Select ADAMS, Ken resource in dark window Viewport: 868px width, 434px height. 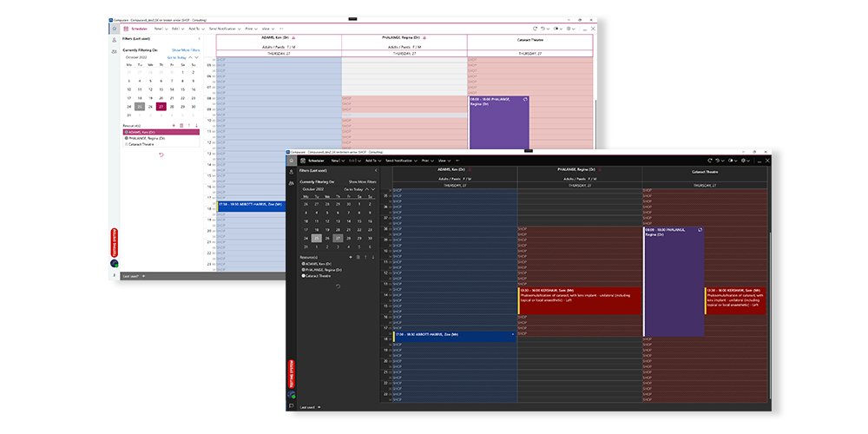[x=318, y=264]
